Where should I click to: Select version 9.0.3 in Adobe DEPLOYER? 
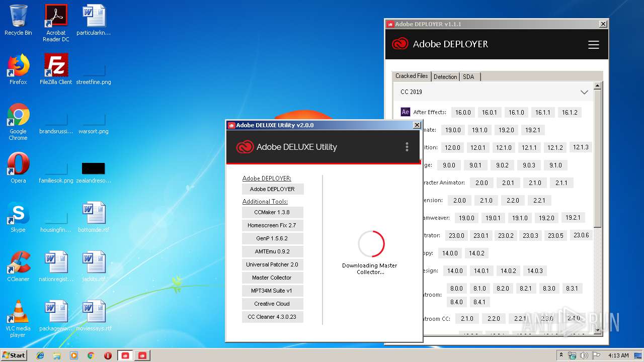(529, 165)
